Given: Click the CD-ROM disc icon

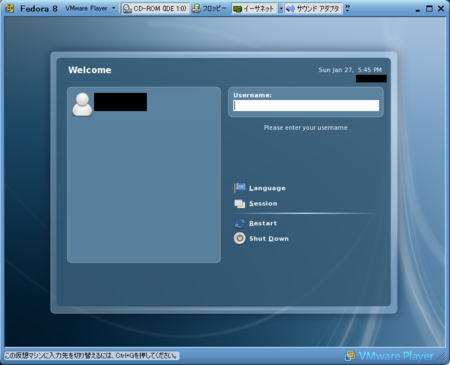Looking at the screenshot, I should 127,9.
